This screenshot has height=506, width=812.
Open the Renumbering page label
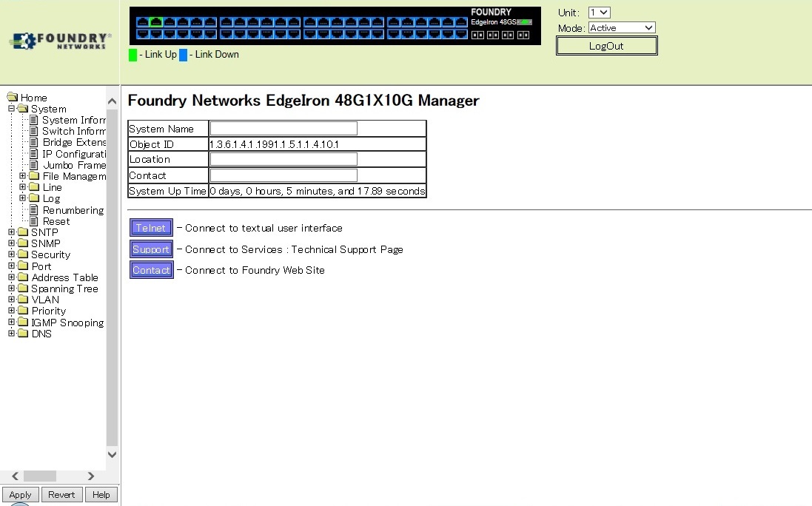pyautogui.click(x=73, y=210)
